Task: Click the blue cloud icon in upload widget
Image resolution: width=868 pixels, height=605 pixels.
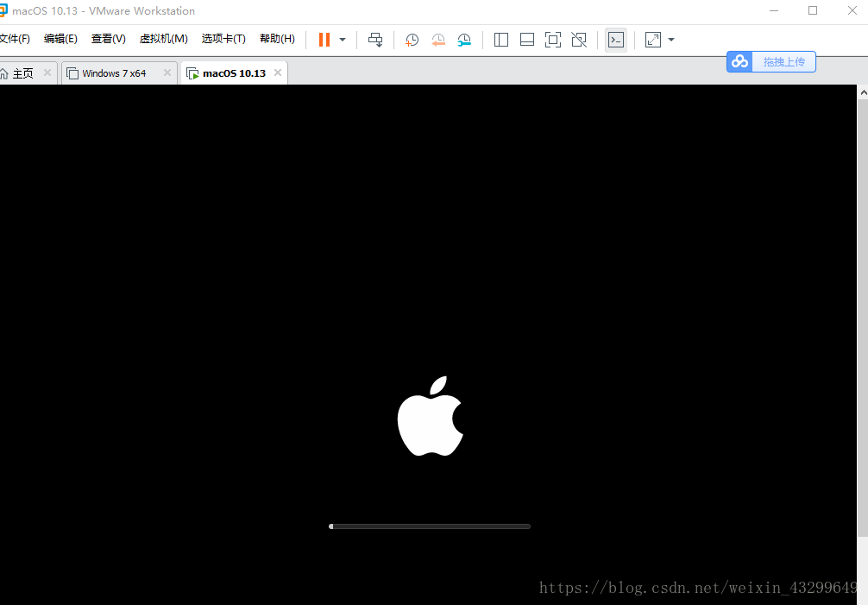Action: 739,61
